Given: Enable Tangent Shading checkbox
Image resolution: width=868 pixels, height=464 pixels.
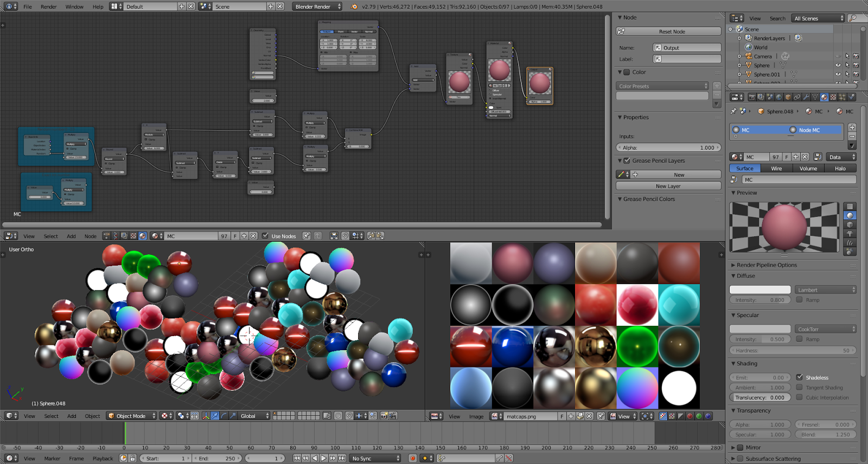Looking at the screenshot, I should [799, 387].
